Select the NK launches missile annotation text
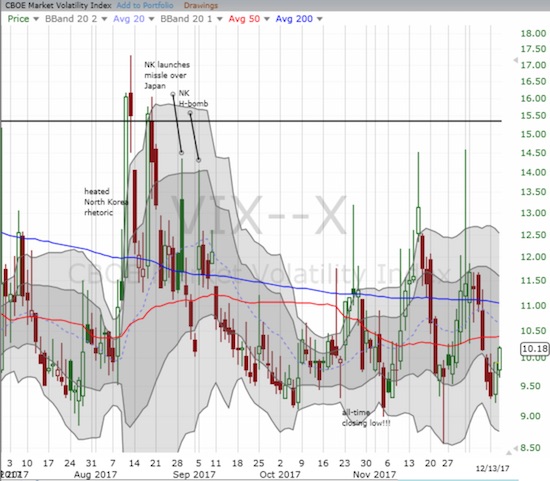This screenshot has height=481, width=550. click(167, 75)
